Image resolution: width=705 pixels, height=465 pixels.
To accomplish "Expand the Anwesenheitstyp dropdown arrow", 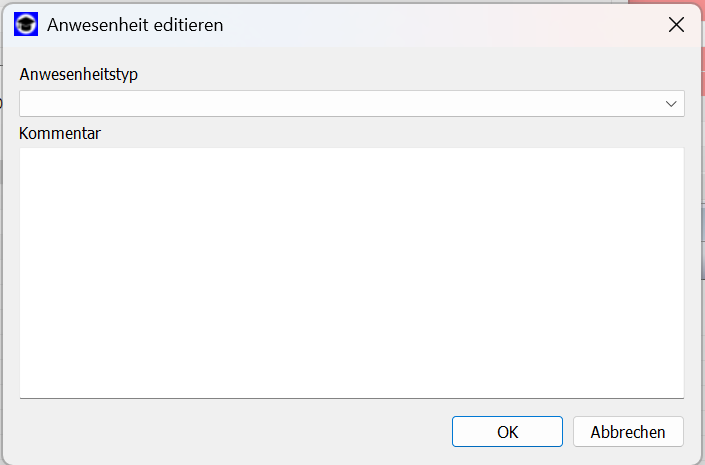I will pyautogui.click(x=671, y=104).
